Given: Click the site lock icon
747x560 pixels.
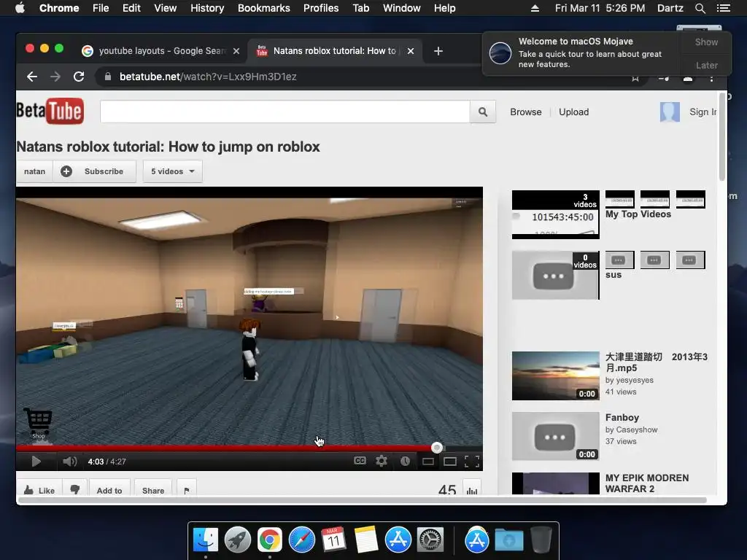Looking at the screenshot, I should click(x=108, y=77).
